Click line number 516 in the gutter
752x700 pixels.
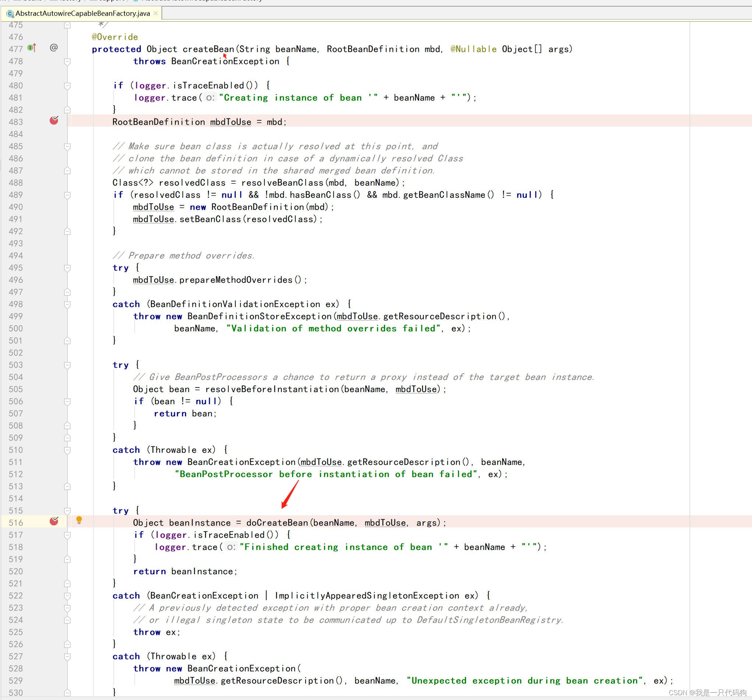[15, 522]
